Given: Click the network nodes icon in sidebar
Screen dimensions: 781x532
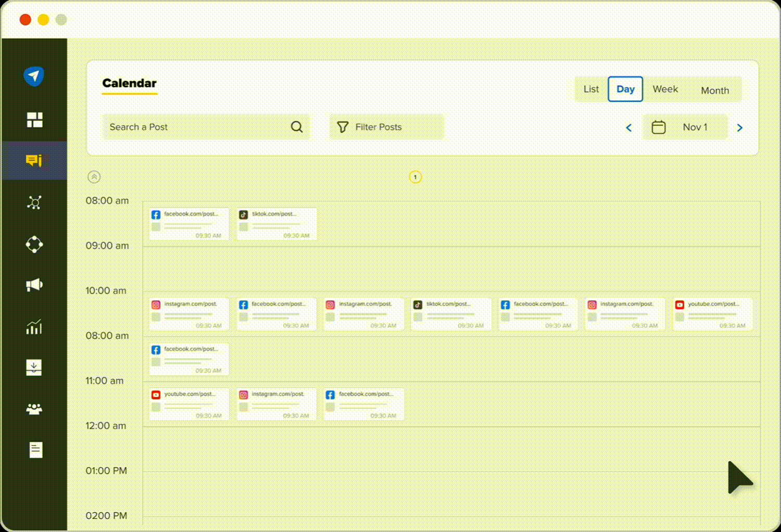Looking at the screenshot, I should tap(34, 202).
